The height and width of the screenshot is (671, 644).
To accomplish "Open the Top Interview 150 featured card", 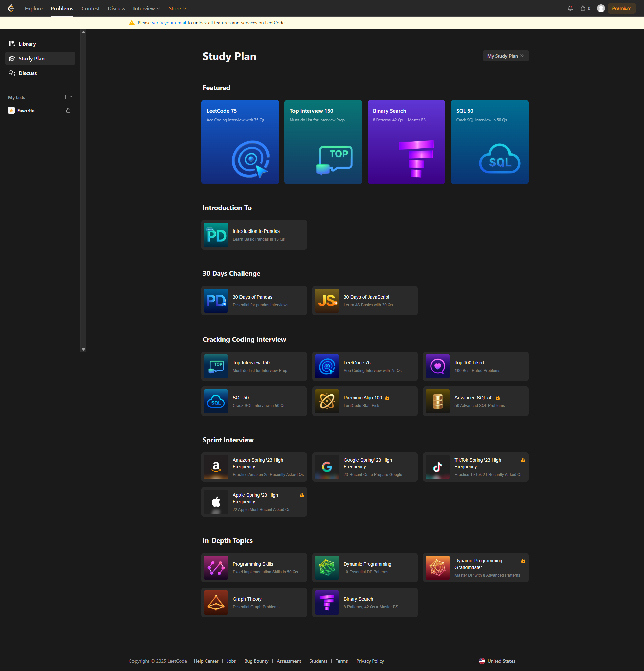I will [x=323, y=142].
